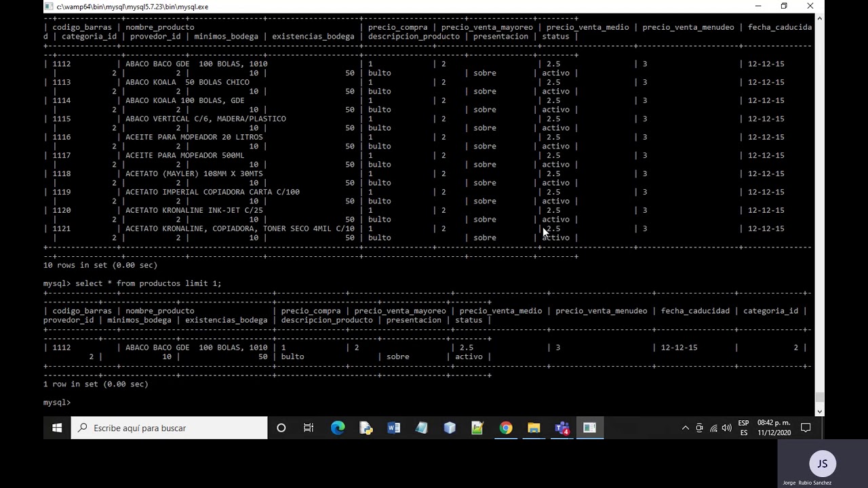Click '1 row in set (0.00 sec)' text
The image size is (868, 488).
click(96, 384)
